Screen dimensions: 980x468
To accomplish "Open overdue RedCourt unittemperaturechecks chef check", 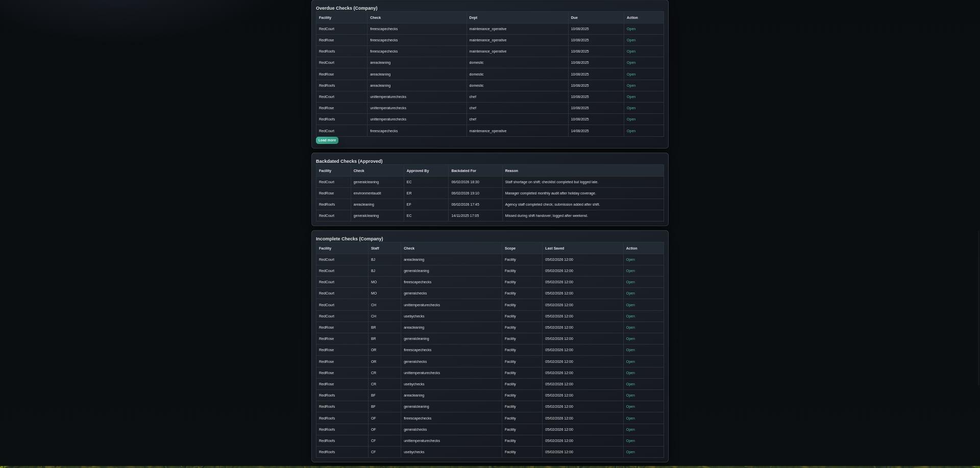I will (x=631, y=97).
